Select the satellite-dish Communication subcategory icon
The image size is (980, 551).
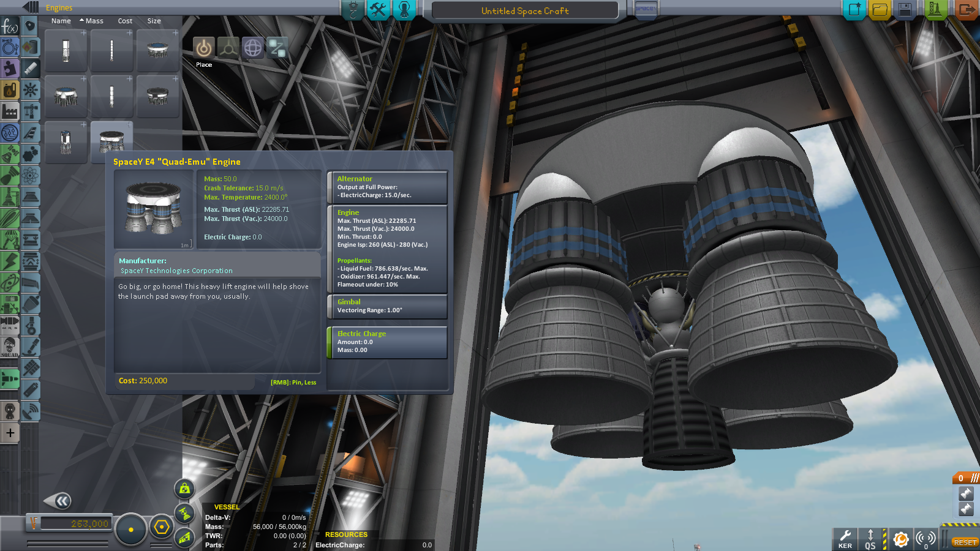[x=31, y=410]
